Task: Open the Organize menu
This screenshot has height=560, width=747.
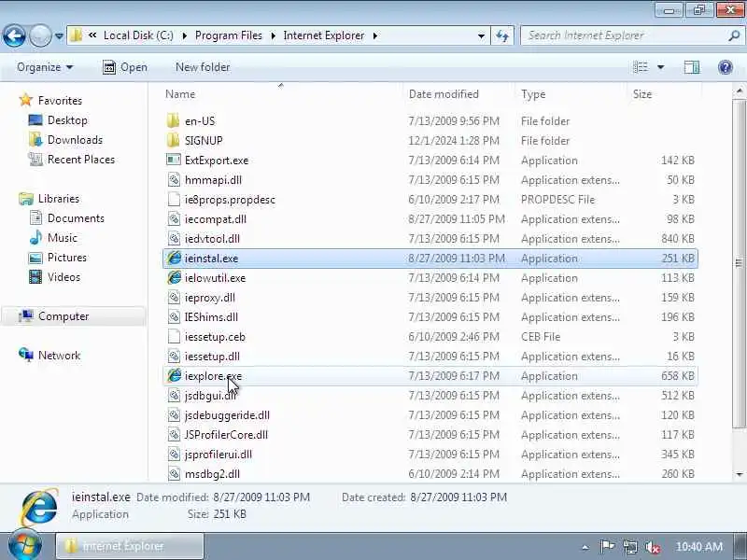Action: click(45, 67)
